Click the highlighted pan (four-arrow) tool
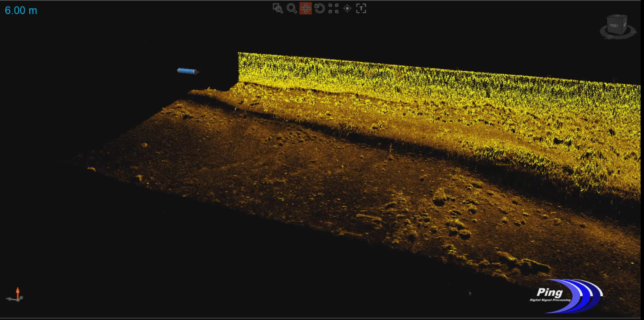The height and width of the screenshot is (320, 644). [305, 8]
